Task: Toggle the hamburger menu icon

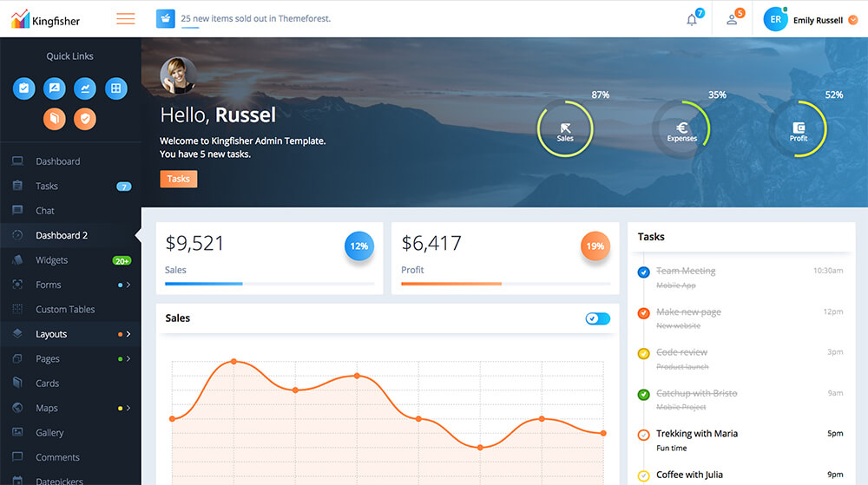Action: pos(126,18)
